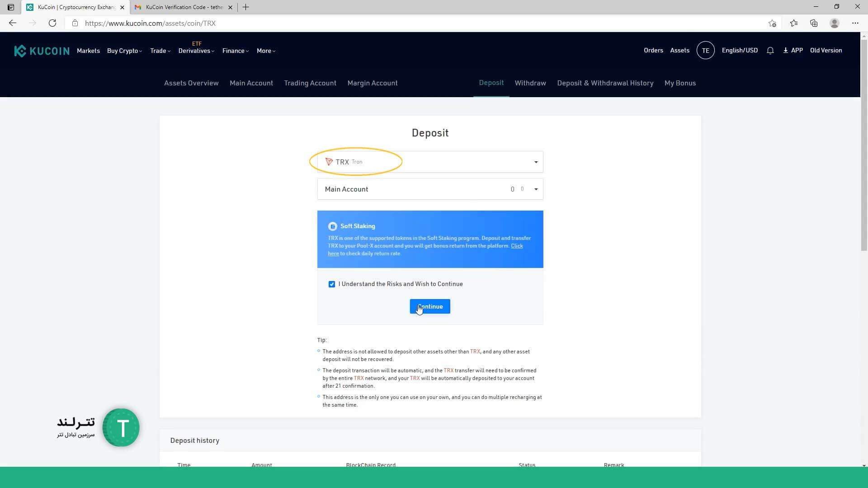Open the More menu
Viewport: 868px width, 488px height.
tap(266, 51)
